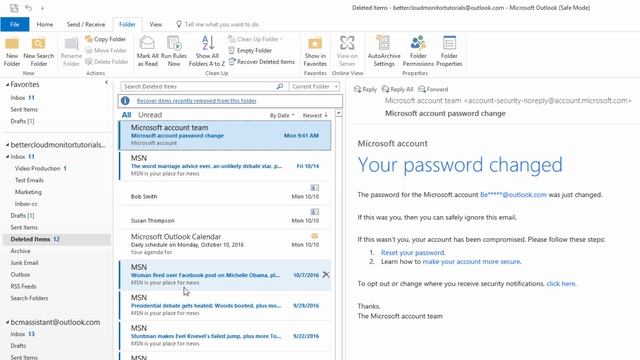Open the File tab
The image size is (640, 360).
tap(15, 24)
